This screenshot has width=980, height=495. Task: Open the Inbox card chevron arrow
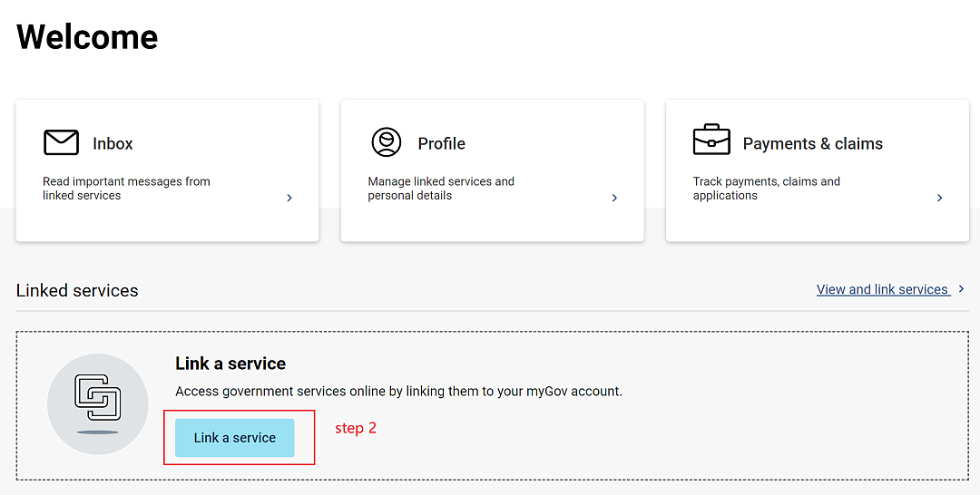[289, 198]
